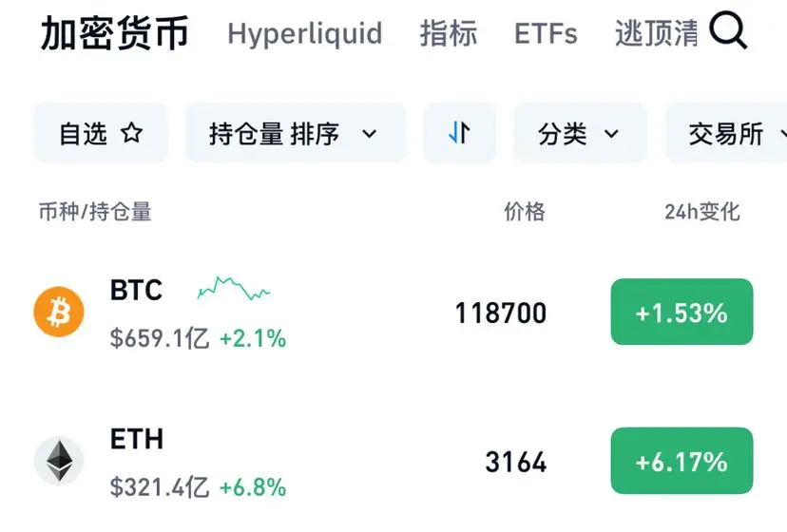The width and height of the screenshot is (787, 532).
Task: Click the 币种/持仓量 column header
Action: click(95, 212)
